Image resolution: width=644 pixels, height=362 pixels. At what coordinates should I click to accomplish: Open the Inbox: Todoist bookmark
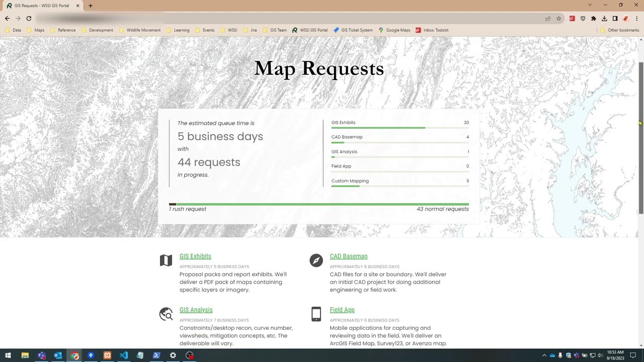coord(432,30)
